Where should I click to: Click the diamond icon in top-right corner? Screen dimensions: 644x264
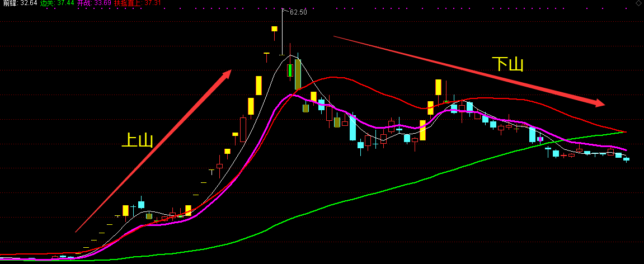[x=639, y=3]
